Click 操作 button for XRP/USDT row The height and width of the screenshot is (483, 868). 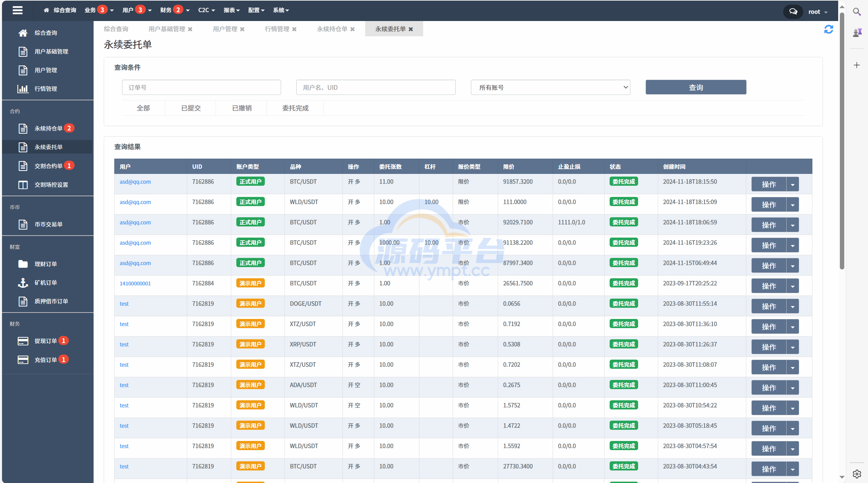pos(769,347)
